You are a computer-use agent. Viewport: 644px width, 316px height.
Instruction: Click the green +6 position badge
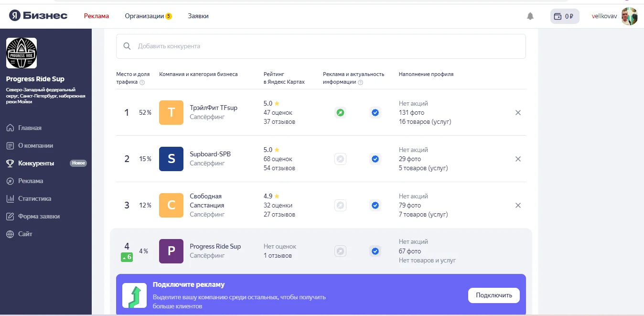point(127,257)
